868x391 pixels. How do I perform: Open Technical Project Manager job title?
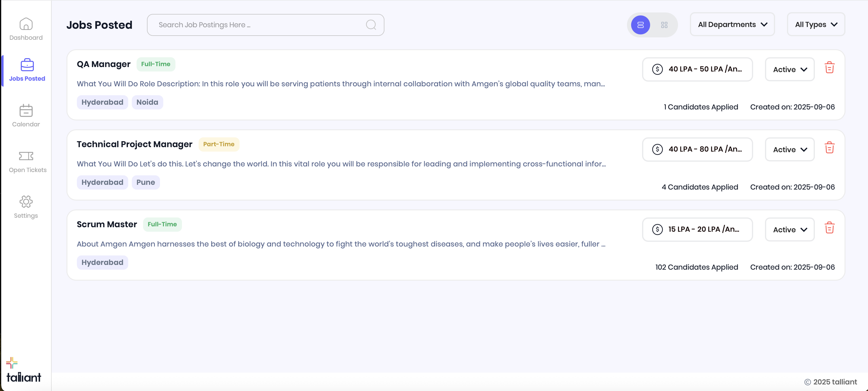tap(134, 144)
